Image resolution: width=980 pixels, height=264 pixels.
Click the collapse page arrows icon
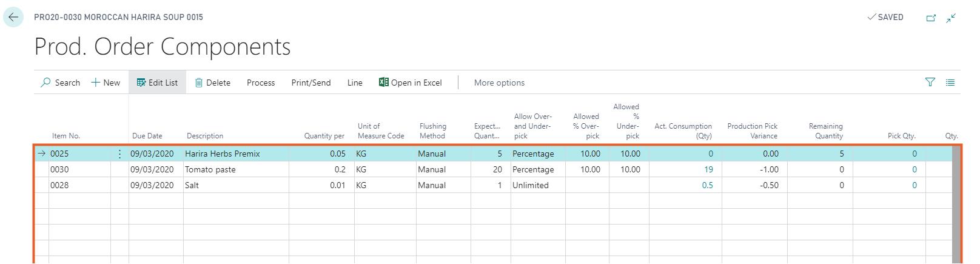tap(951, 18)
